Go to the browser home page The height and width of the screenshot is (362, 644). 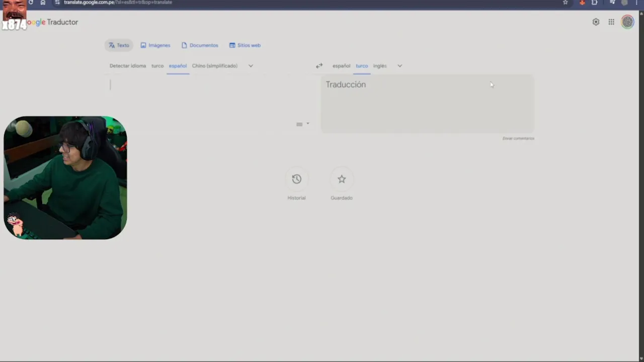(x=43, y=3)
